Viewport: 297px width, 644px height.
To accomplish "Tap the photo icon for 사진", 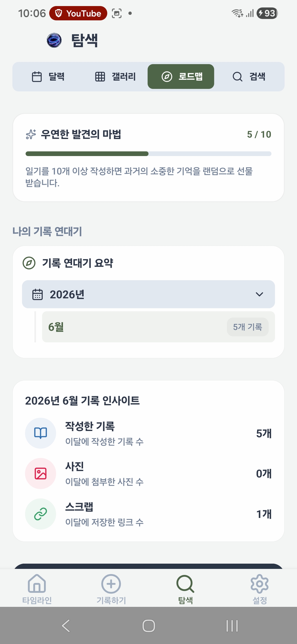I will pyautogui.click(x=40, y=474).
